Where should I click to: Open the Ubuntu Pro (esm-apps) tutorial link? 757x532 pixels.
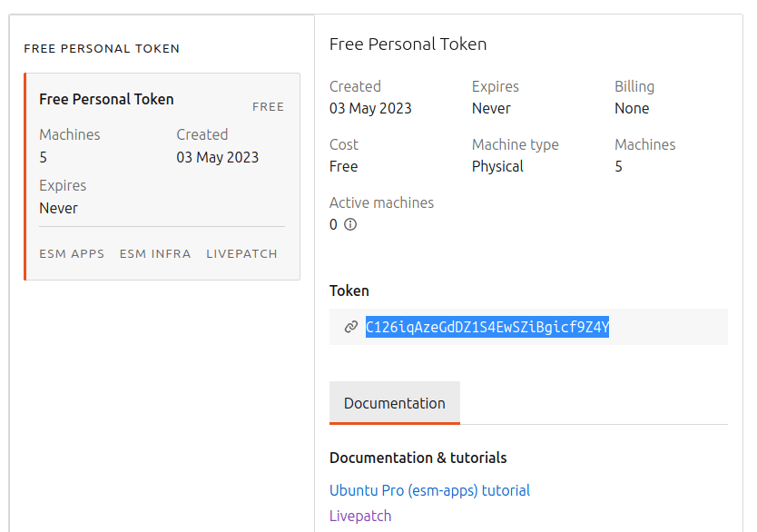tap(429, 490)
